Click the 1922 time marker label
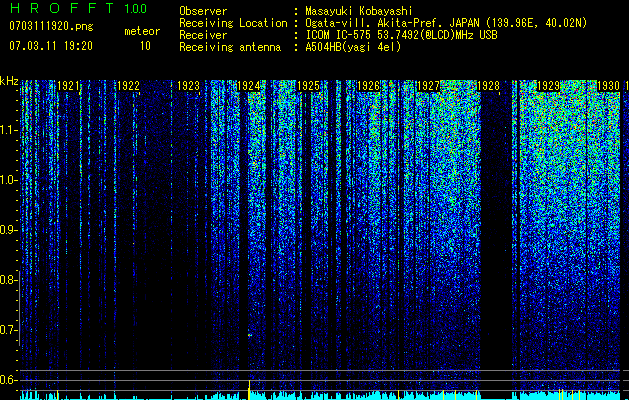Viewport: 629px width, 400px height. pyautogui.click(x=128, y=86)
